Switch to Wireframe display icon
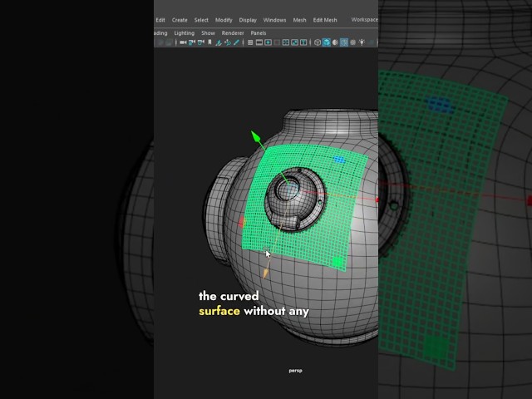Image resolution: width=532 pixels, height=399 pixels. tap(318, 42)
